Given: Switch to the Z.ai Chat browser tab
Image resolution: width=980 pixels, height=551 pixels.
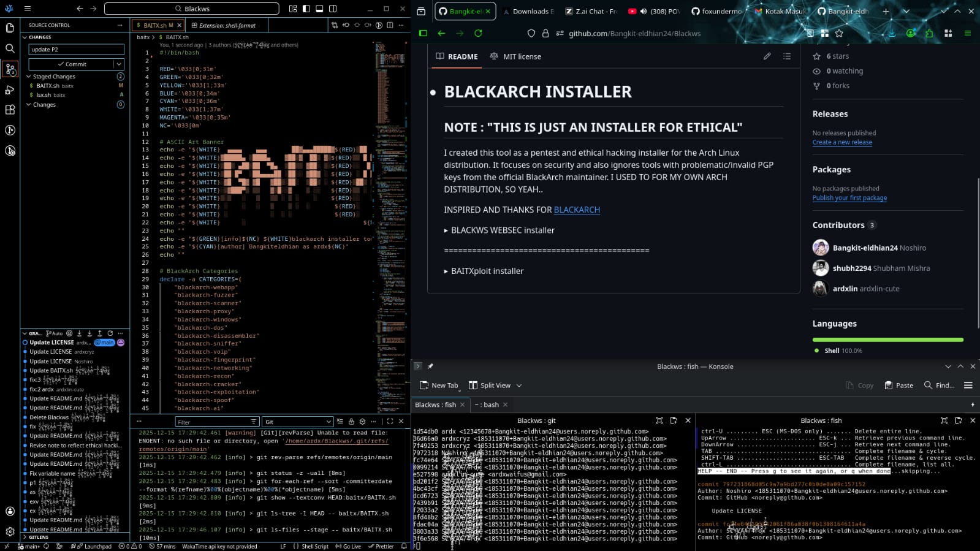Looking at the screenshot, I should (x=590, y=11).
